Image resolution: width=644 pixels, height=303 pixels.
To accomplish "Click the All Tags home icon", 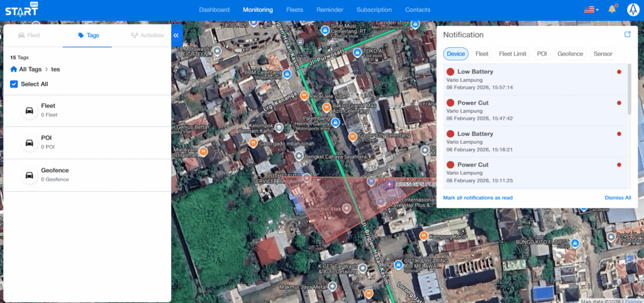I will pyautogui.click(x=14, y=69).
